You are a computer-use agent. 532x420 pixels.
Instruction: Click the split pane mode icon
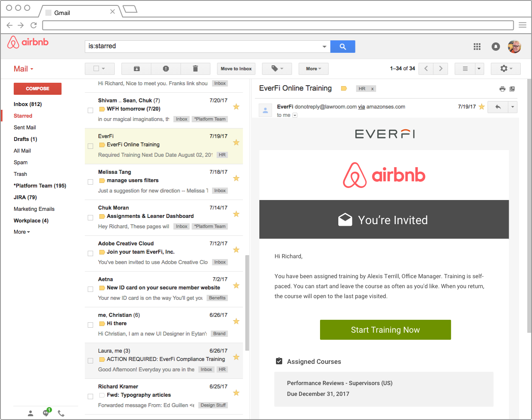465,69
